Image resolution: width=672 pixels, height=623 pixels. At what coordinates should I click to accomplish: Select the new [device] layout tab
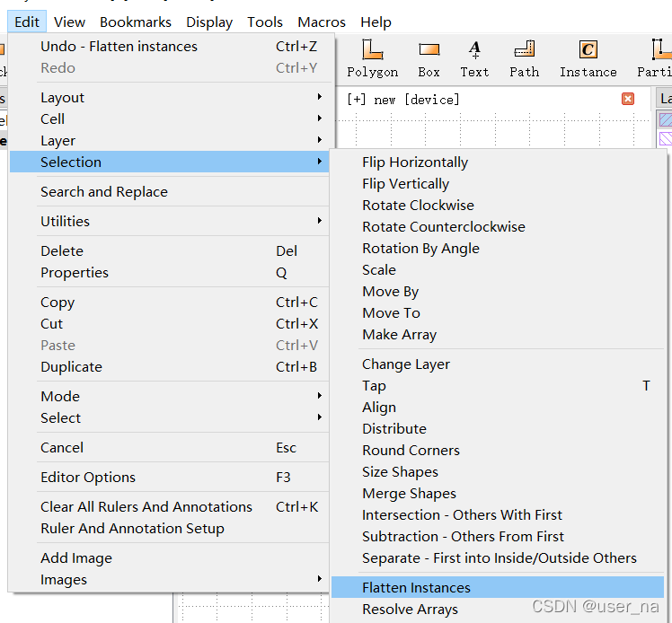coord(402,100)
